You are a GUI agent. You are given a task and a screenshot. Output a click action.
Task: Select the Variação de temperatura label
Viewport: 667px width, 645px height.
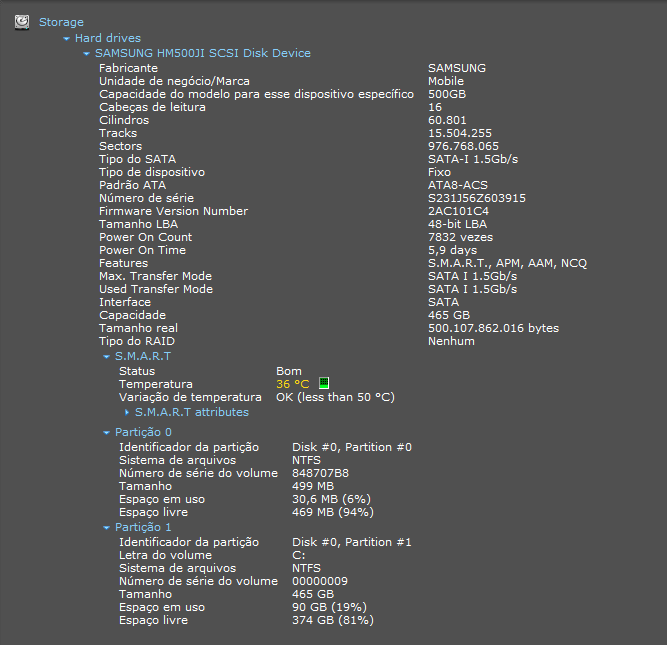(190, 397)
